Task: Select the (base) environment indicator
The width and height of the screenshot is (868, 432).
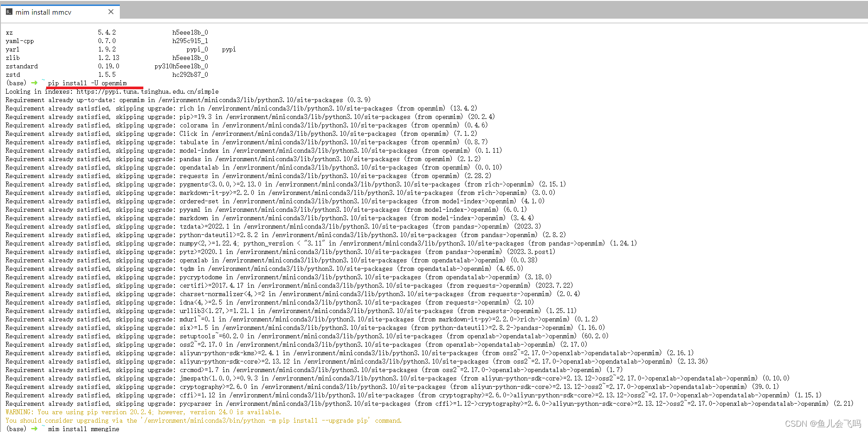Action: (x=16, y=83)
